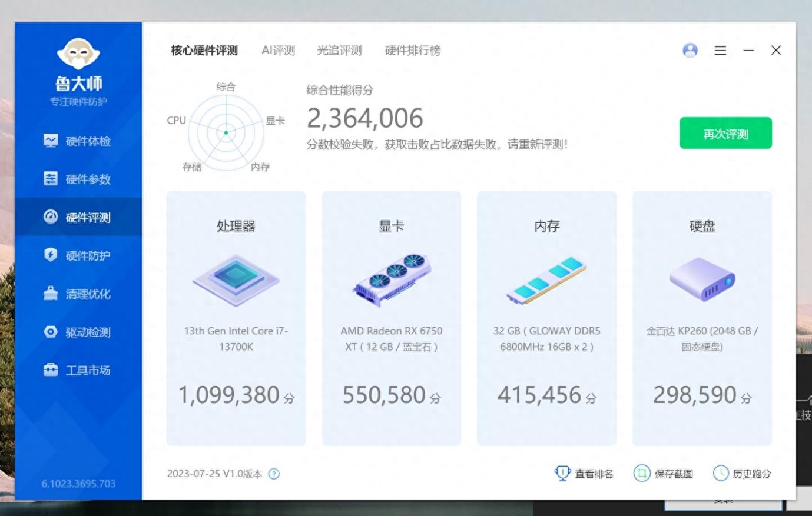Open 工具市场 from the sidebar
The width and height of the screenshot is (812, 516).
pos(78,370)
